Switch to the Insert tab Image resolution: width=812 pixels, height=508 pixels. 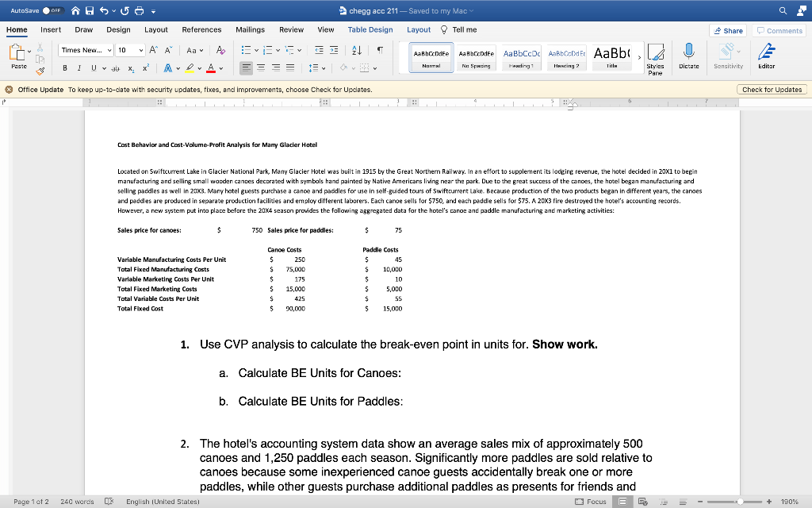[51, 29]
